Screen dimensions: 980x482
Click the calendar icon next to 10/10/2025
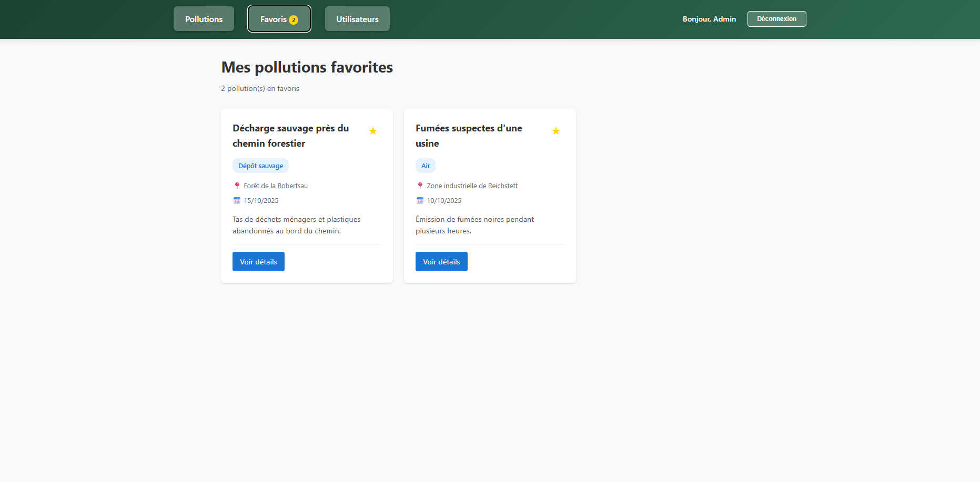[x=420, y=200]
